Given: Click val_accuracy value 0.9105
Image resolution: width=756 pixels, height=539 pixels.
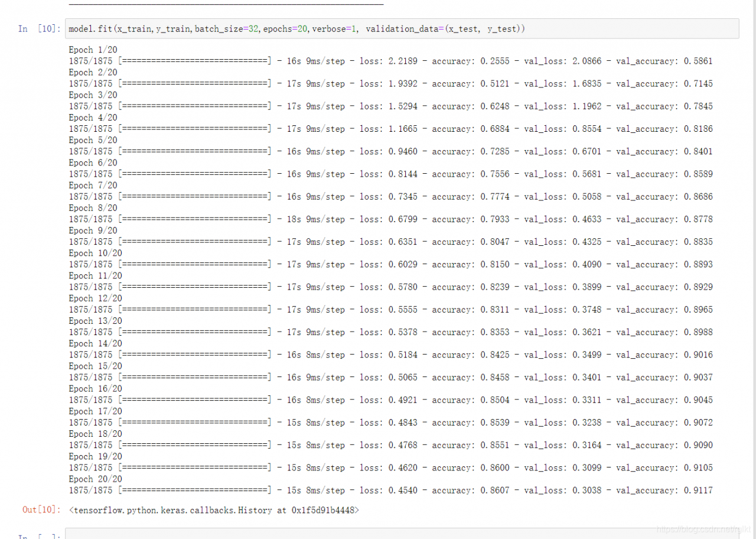Looking at the screenshot, I should coord(698,467).
